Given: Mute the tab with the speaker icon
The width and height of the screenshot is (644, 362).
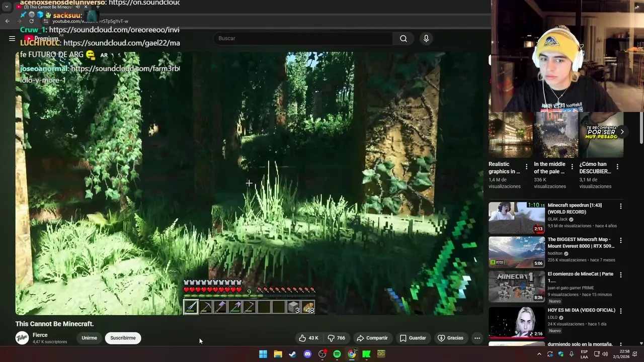Looking at the screenshot, I should [x=77, y=7].
